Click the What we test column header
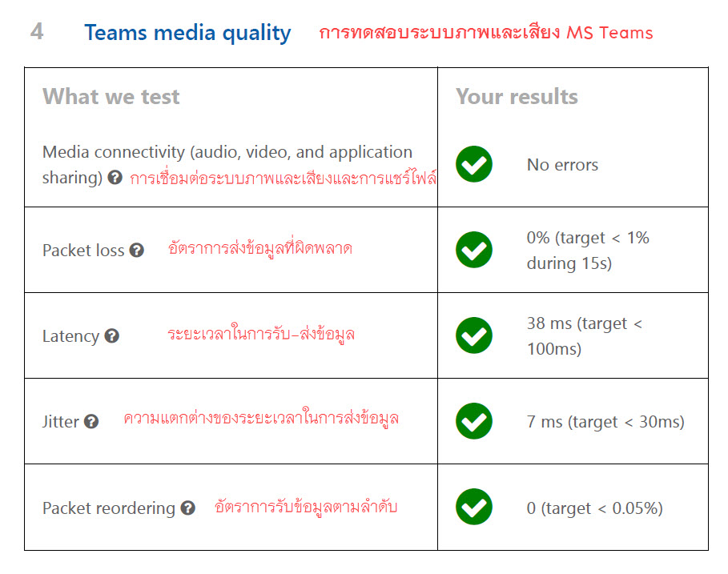728x574 pixels. [111, 97]
